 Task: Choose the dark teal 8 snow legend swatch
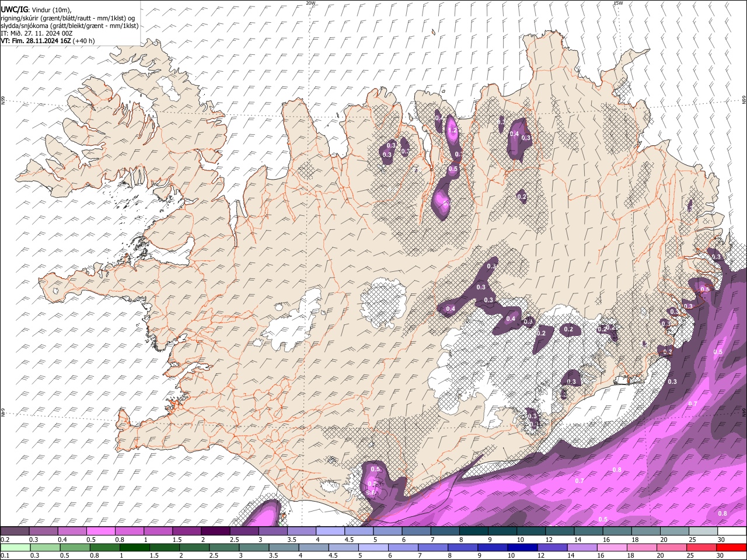[x=473, y=531]
